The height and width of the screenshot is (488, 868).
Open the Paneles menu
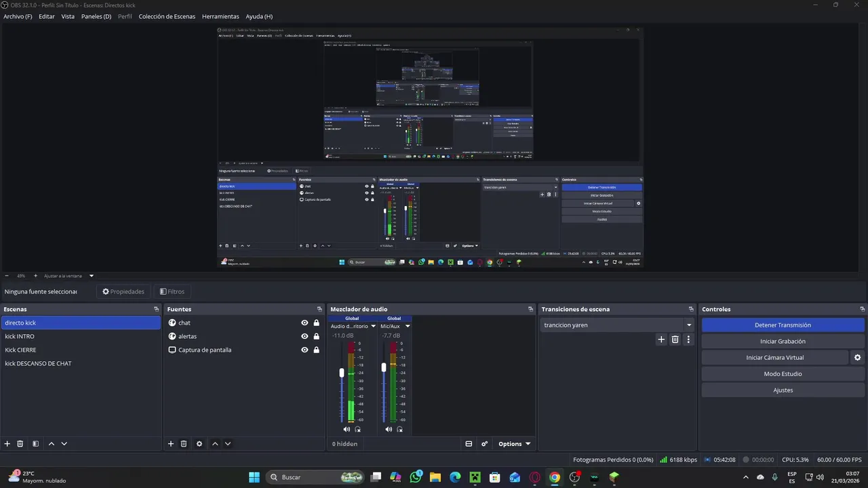(96, 16)
